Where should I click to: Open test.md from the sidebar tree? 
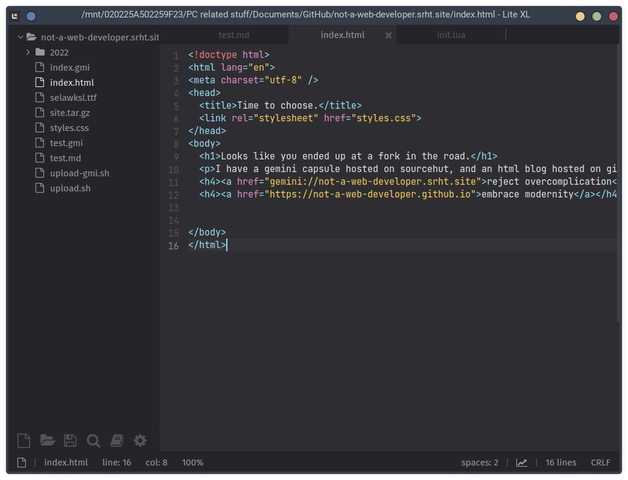point(65,158)
